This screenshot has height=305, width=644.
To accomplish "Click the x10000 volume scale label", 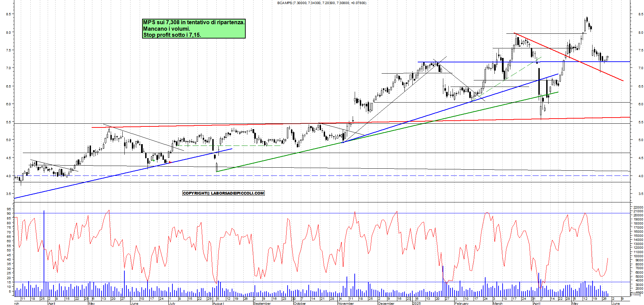I will (635, 294).
